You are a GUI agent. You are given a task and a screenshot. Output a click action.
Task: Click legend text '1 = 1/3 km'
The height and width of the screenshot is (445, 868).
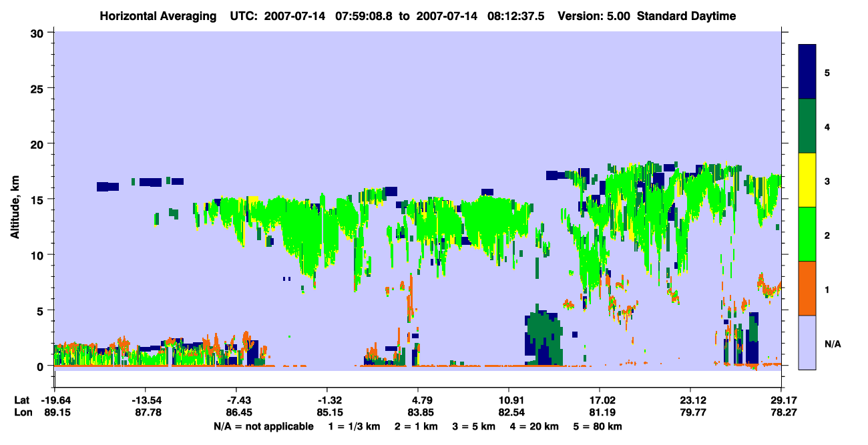[354, 426]
